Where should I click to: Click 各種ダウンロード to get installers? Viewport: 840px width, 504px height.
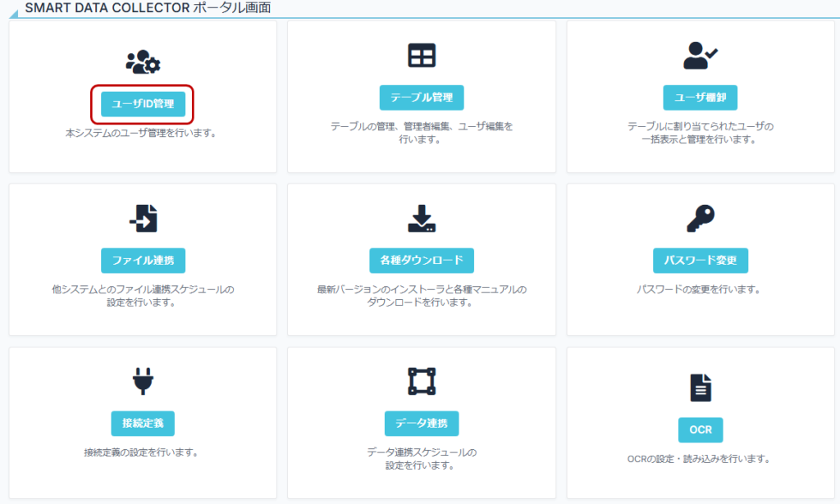pos(420,261)
